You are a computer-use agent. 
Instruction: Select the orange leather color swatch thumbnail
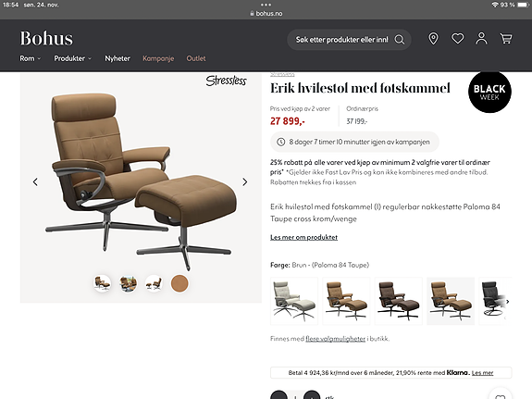[x=179, y=283]
